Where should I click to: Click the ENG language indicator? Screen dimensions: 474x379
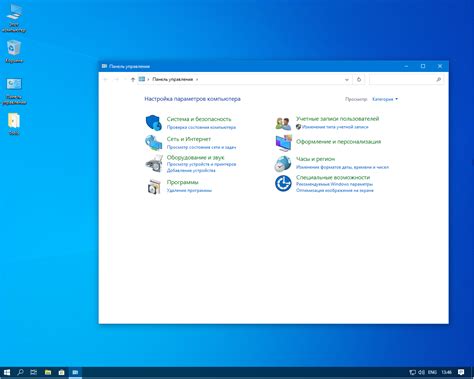tap(432, 372)
